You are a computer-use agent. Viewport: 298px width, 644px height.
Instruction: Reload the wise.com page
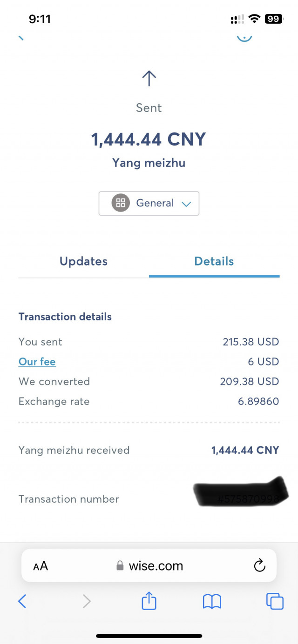click(259, 566)
